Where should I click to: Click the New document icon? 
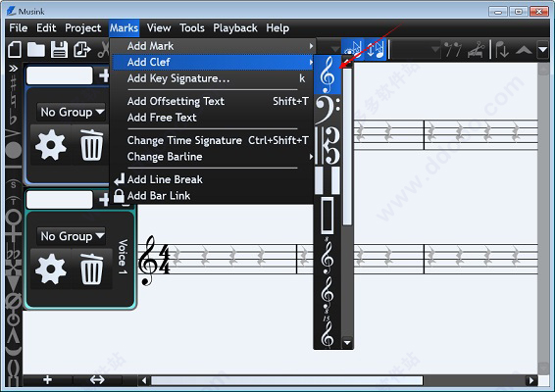point(14,50)
